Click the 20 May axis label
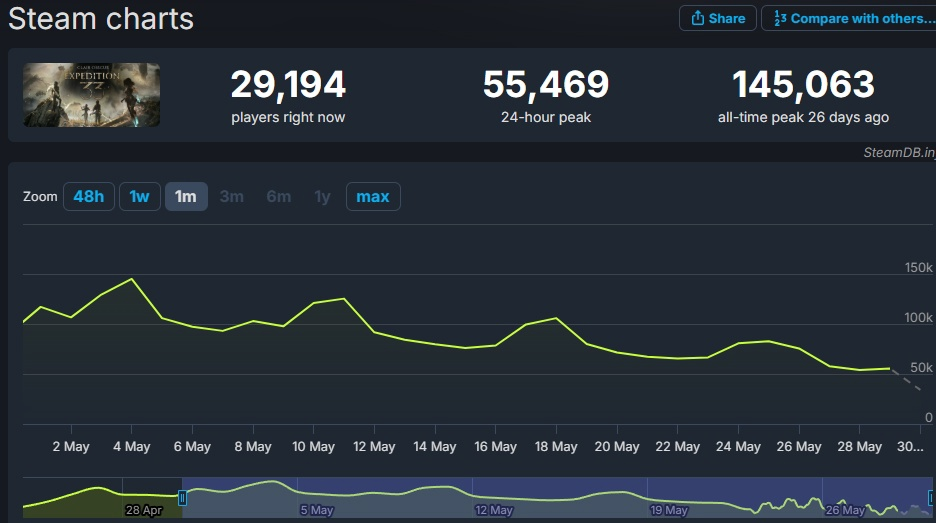Screen dimensions: 936x523 (617, 447)
